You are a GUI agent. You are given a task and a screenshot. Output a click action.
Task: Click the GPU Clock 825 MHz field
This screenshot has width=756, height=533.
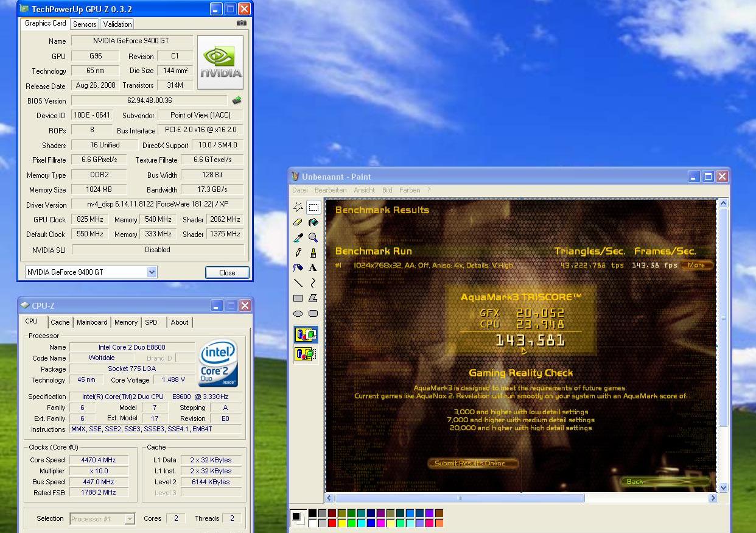[x=89, y=219]
